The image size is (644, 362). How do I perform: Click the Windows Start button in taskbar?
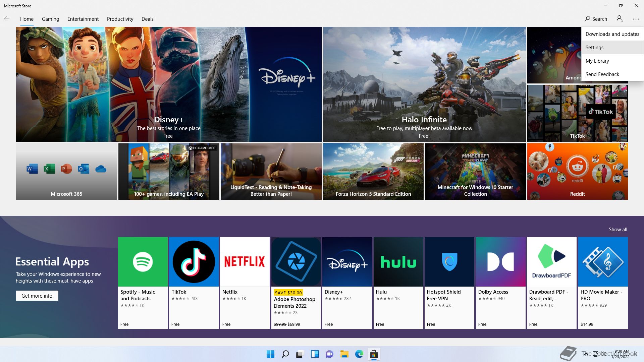270,354
